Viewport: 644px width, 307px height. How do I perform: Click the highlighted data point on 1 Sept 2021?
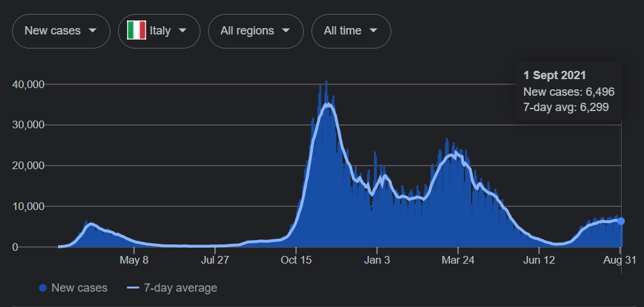coord(621,221)
